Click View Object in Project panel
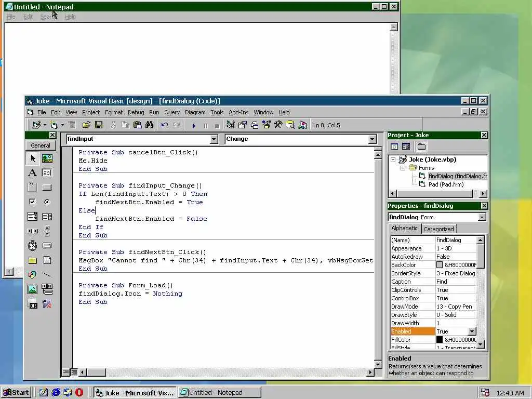 406,147
